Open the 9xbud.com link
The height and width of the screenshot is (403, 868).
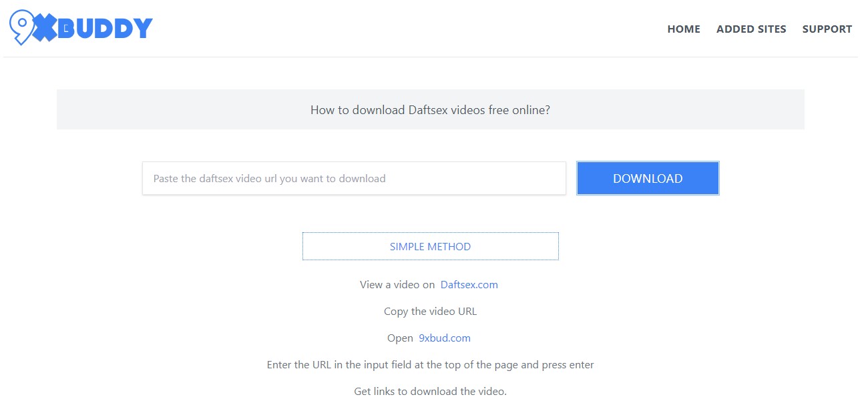tap(445, 338)
